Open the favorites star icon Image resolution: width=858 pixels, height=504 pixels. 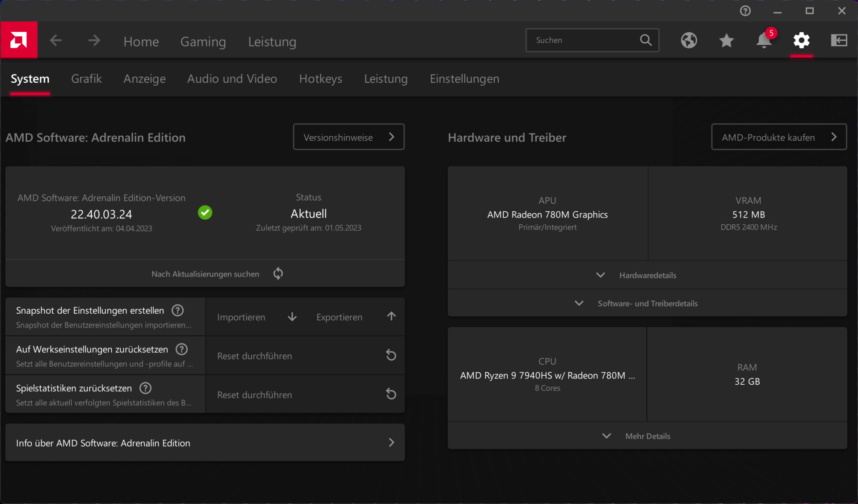(726, 41)
